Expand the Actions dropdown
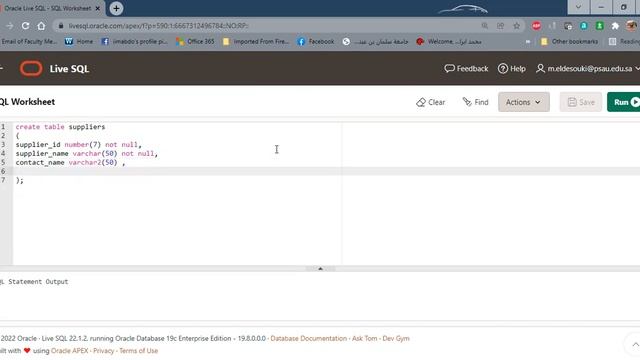640x360 pixels. coord(524,102)
